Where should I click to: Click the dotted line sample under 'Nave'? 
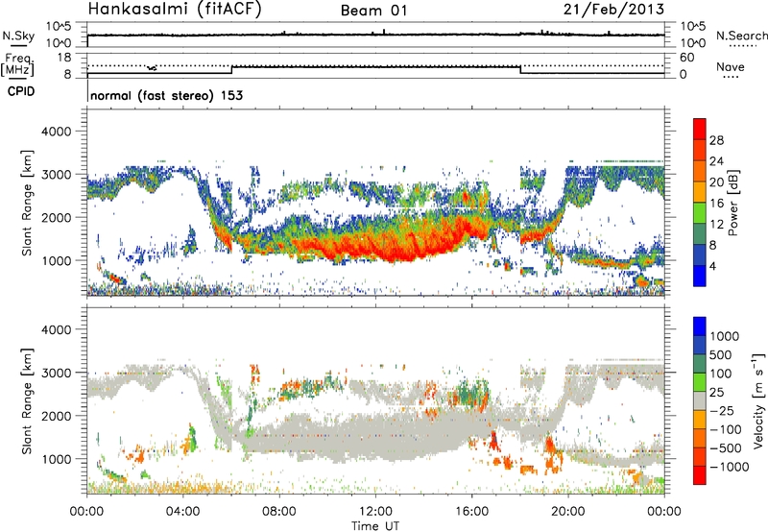(x=732, y=78)
